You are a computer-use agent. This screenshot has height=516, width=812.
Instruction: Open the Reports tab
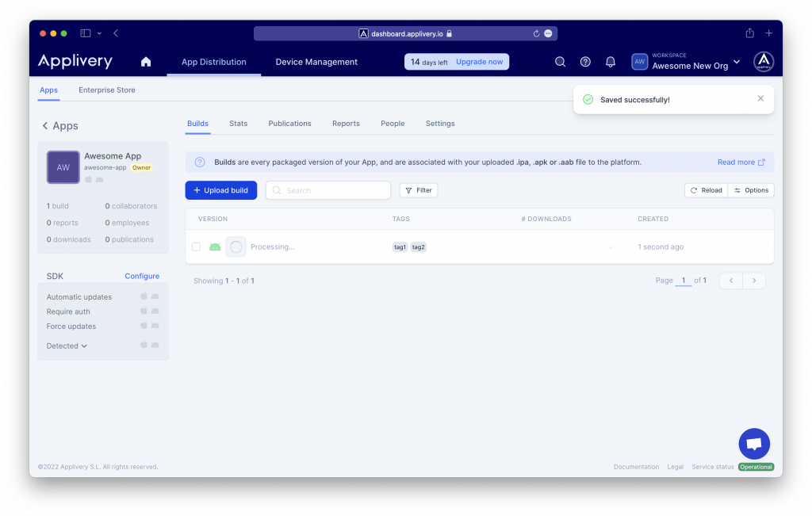[346, 124]
